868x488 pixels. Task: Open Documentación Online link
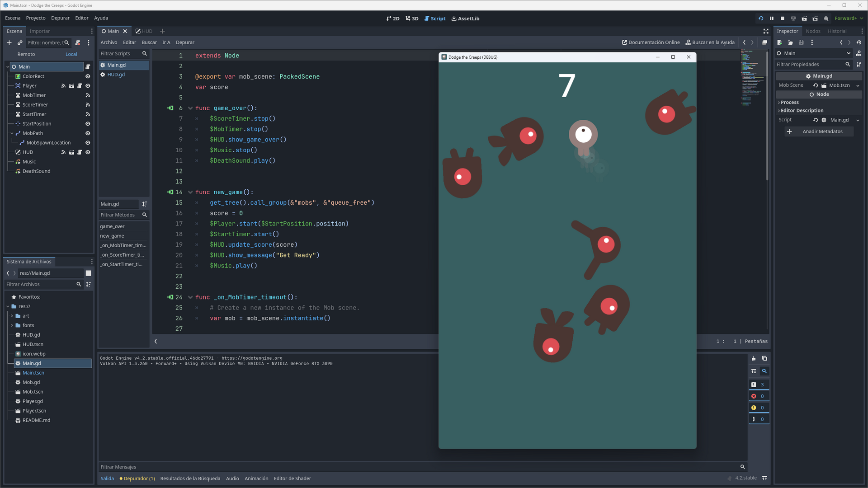click(x=651, y=42)
